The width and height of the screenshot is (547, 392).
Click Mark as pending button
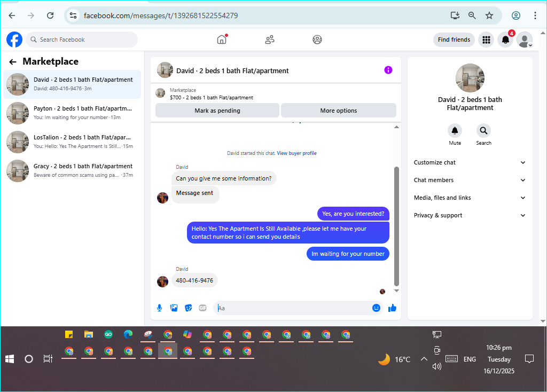(x=217, y=111)
